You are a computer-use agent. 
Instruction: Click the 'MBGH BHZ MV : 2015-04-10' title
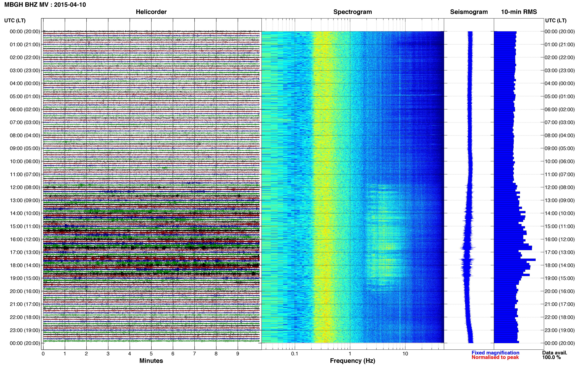45,5
